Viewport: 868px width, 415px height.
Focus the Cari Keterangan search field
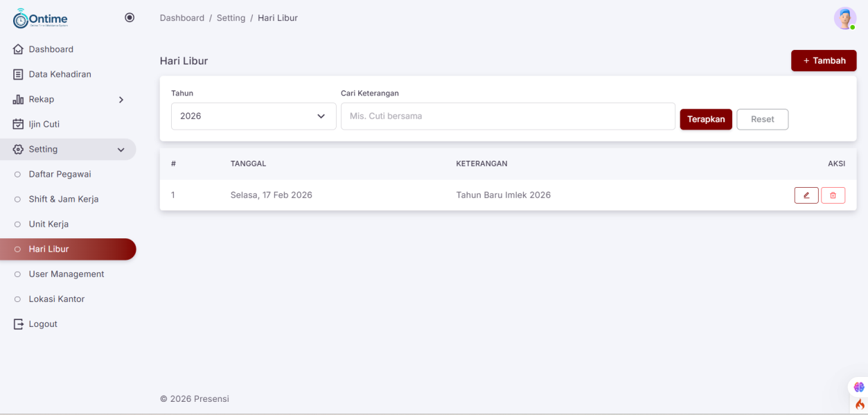(508, 116)
